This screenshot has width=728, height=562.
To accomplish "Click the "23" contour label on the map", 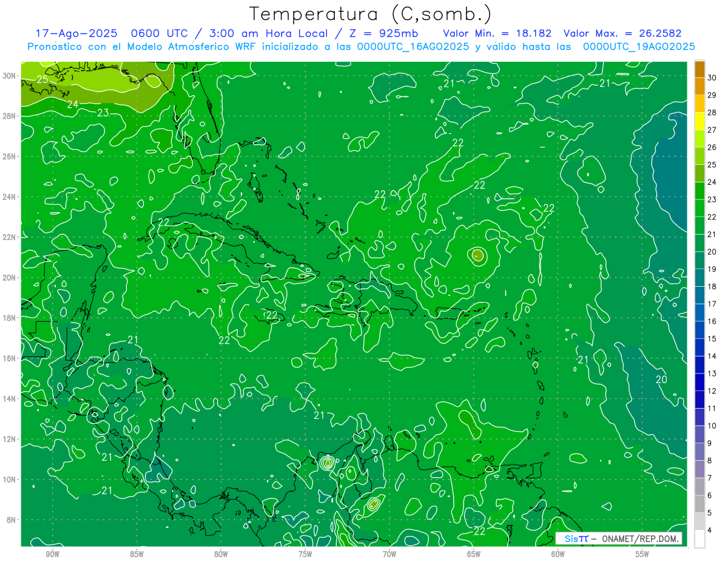I will click(x=103, y=113).
